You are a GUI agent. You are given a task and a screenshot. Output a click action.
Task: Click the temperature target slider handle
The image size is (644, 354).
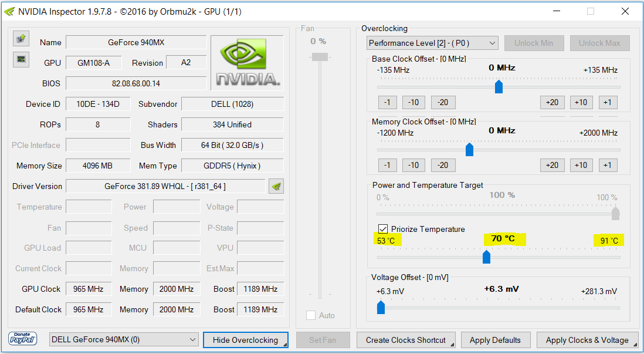tap(486, 257)
